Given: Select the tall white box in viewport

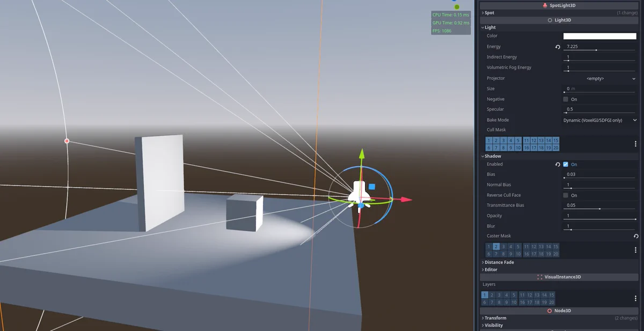Looking at the screenshot, I should coord(159,182).
